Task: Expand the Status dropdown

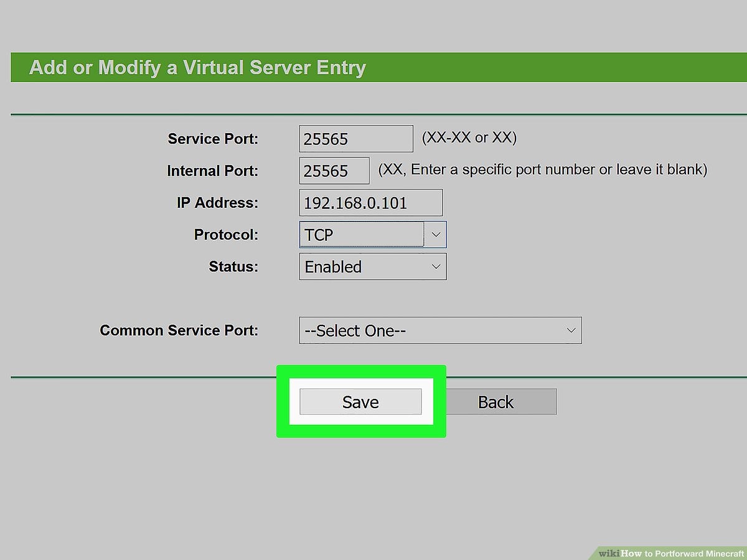Action: 435,266
